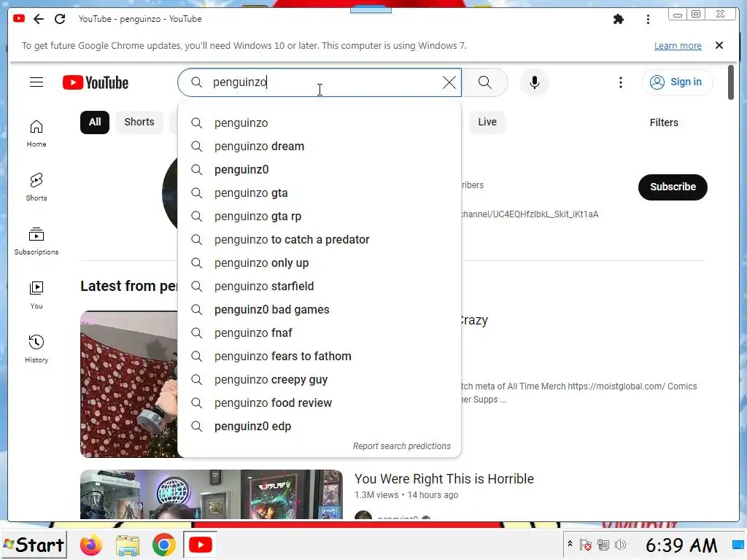Open the Chrome extensions puzzle icon
The width and height of the screenshot is (747, 560).
click(619, 19)
